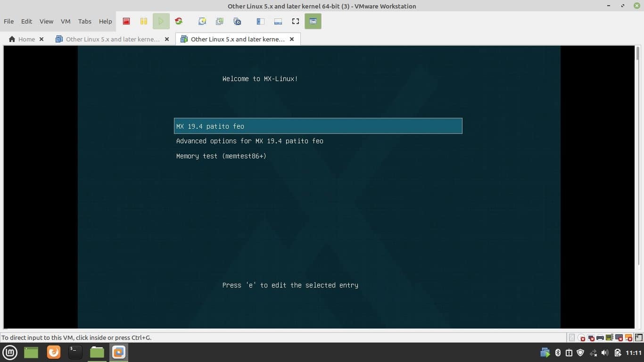Suspend the VM with the yellow pause icon
Image resolution: width=644 pixels, height=362 pixels.
(x=144, y=21)
